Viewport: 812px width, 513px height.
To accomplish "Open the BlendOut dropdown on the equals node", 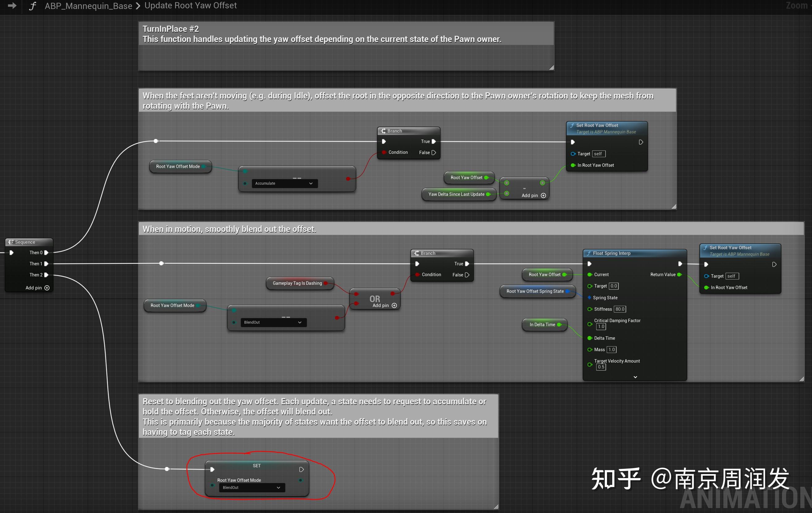I will point(273,322).
